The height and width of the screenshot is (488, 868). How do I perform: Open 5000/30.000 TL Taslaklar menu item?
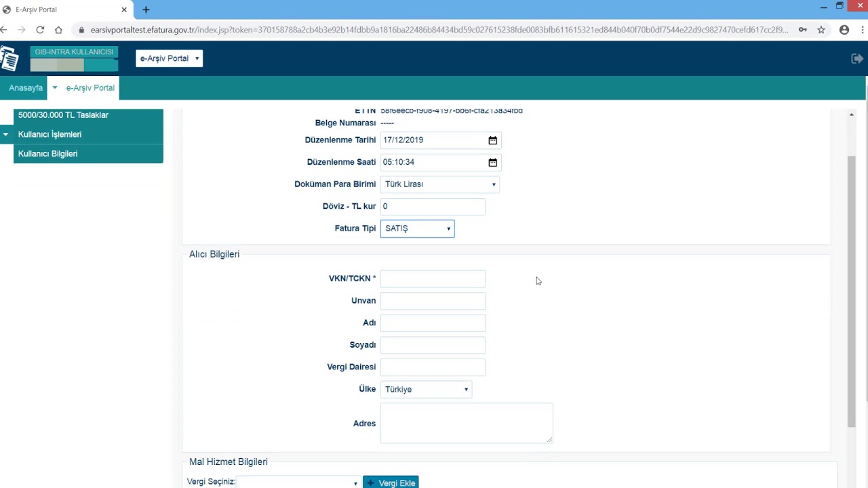pyautogui.click(x=88, y=115)
